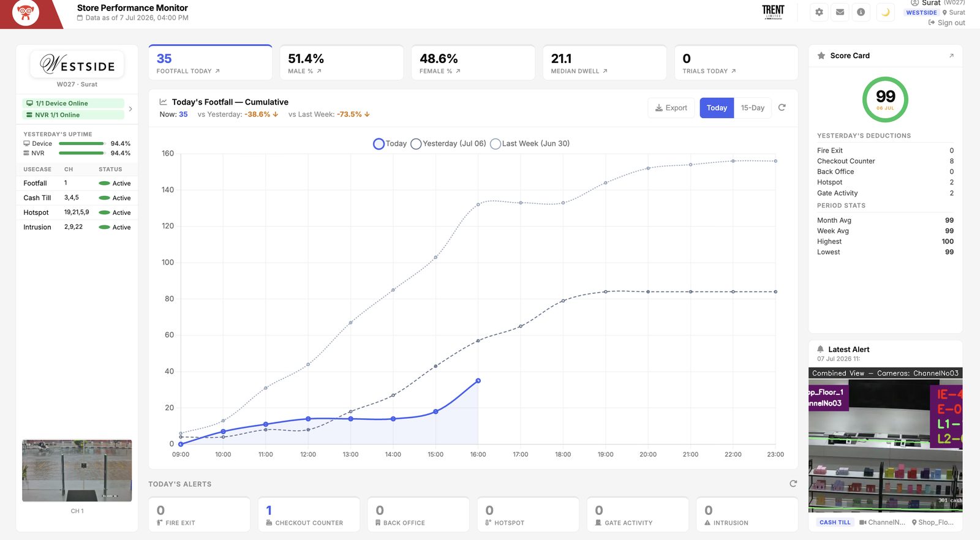Image resolution: width=980 pixels, height=540 pixels.
Task: Expand the device status chevron
Action: tap(130, 109)
